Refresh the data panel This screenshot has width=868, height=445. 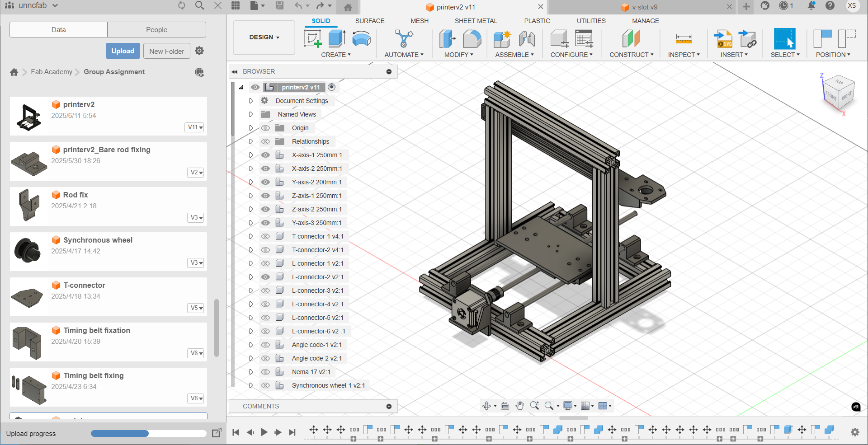pos(182,6)
